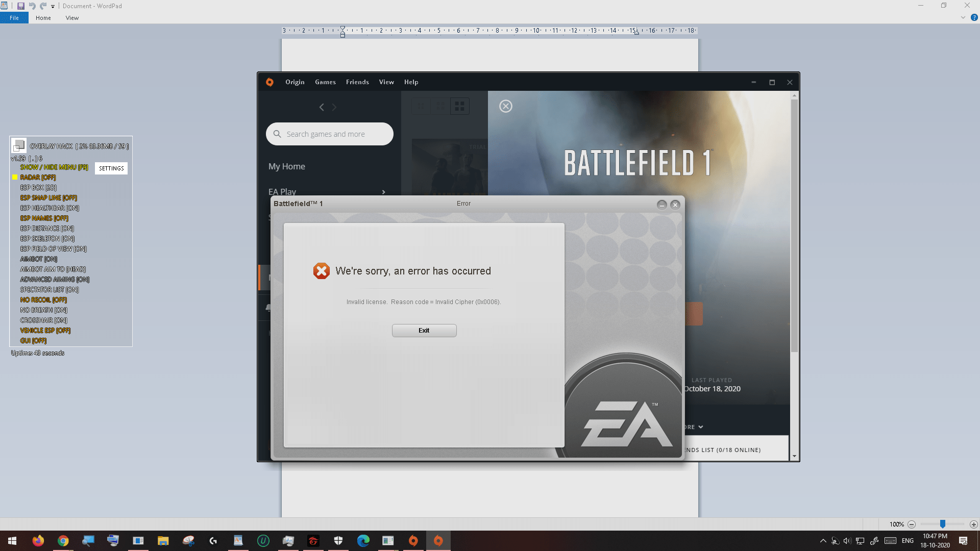Click the overlay hack window icon

click(x=19, y=145)
